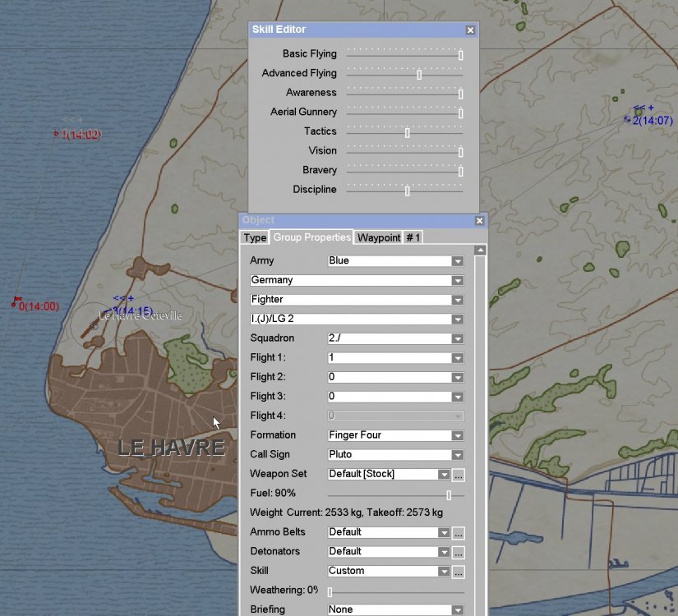This screenshot has width=678, height=616.
Task: Close the Object properties window
Action: [x=479, y=221]
